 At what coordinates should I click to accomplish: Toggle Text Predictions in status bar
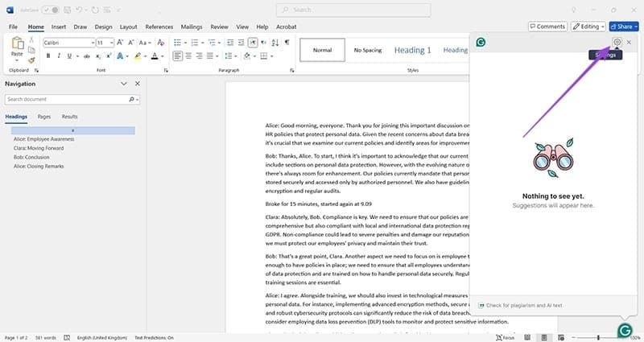coord(157,337)
